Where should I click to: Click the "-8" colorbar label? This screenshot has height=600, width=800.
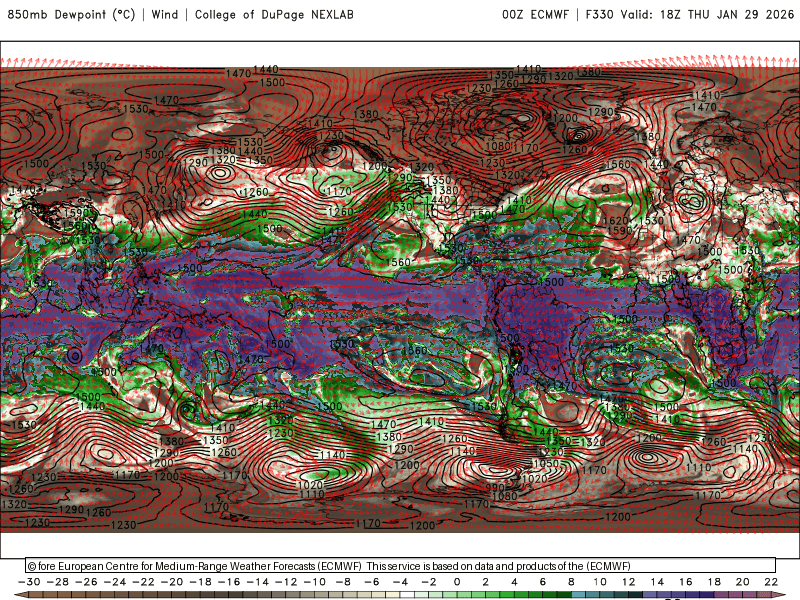click(343, 582)
